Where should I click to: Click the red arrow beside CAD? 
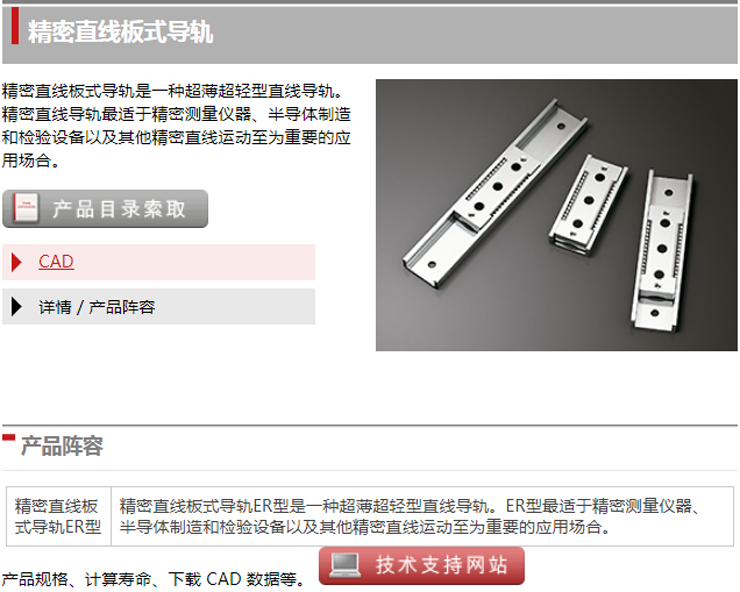click(17, 262)
